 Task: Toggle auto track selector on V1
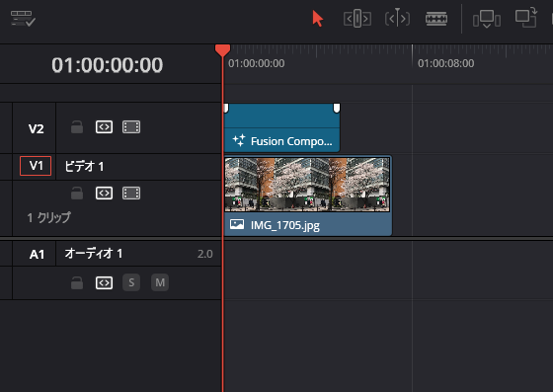tap(104, 194)
